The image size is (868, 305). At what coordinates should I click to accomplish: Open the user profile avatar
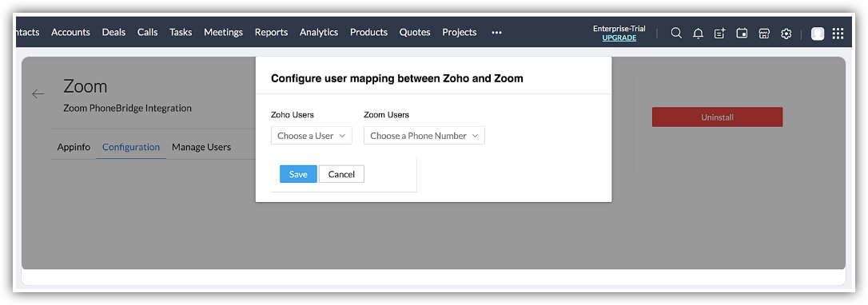818,34
